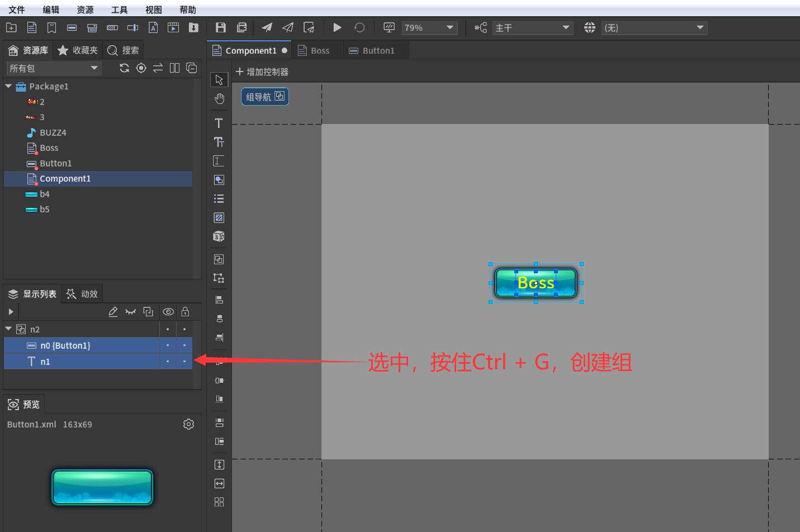Select the hand pan tool
Viewport: 800px width, 532px height.
click(219, 98)
